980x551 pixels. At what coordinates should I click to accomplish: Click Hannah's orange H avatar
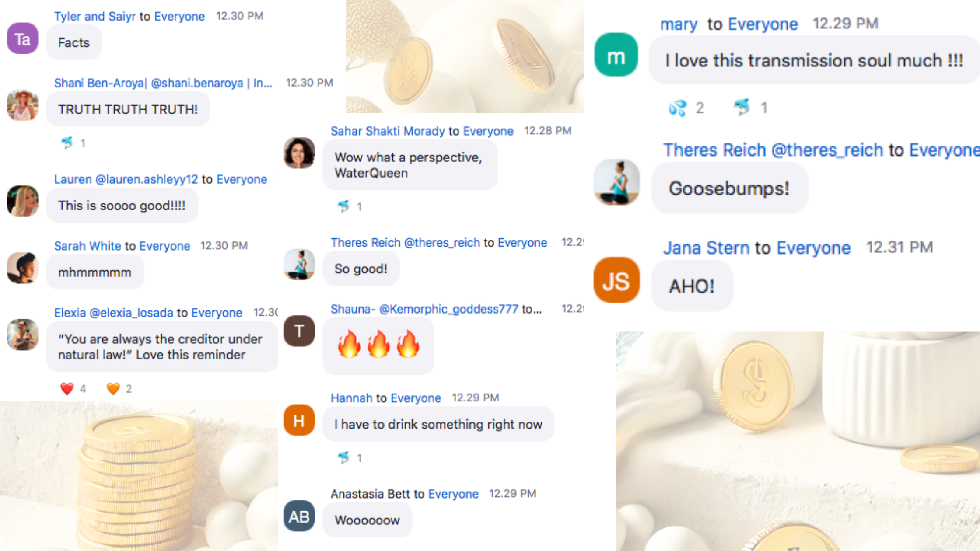click(x=299, y=420)
